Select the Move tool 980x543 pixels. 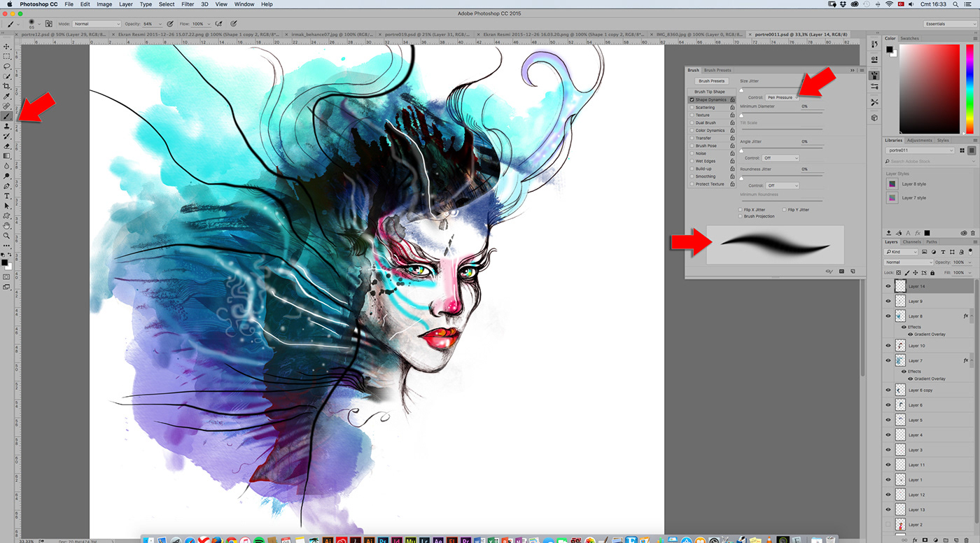click(x=7, y=47)
